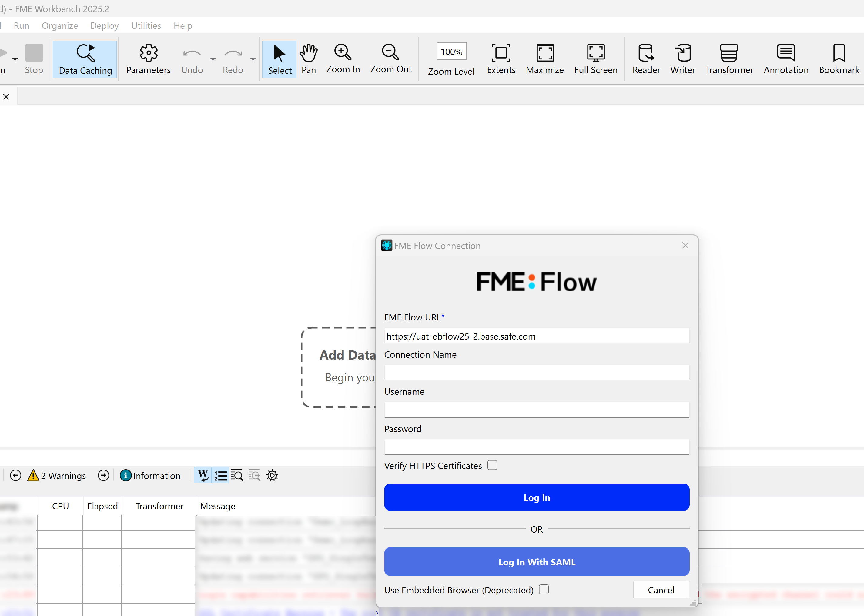Open the Help menu
This screenshot has width=864, height=616.
[x=183, y=26]
